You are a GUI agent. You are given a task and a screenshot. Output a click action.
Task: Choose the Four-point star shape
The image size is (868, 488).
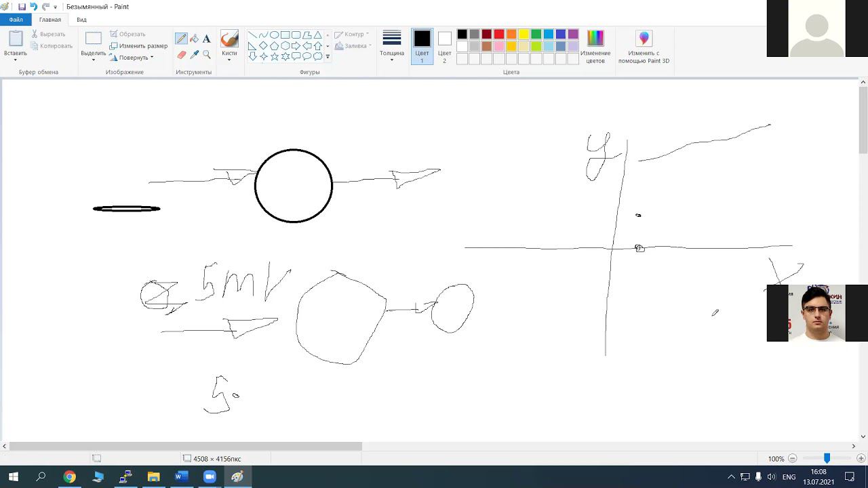(x=263, y=57)
